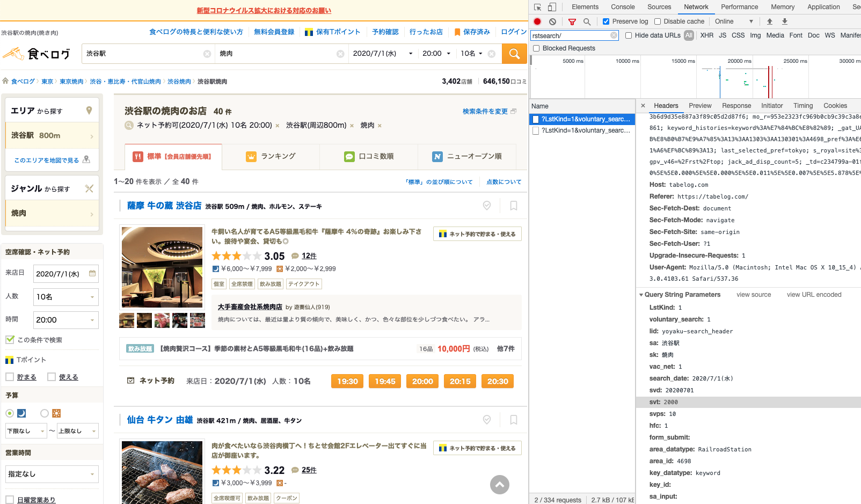861x504 pixels.
Task: Click the map pin icon in エリア panel
Action: coord(89,111)
